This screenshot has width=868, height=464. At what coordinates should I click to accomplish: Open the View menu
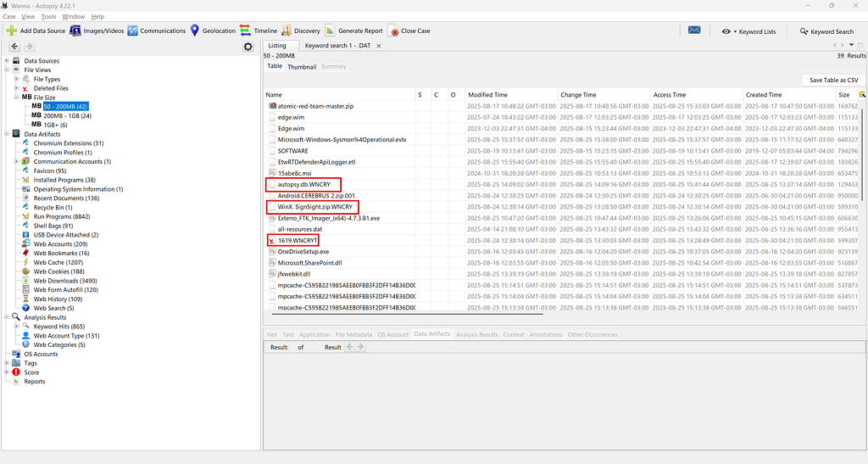tap(28, 17)
